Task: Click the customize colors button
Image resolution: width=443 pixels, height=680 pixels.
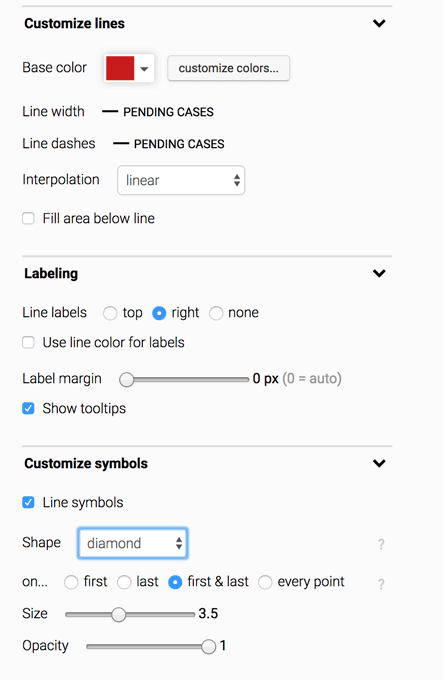Action: [x=228, y=68]
